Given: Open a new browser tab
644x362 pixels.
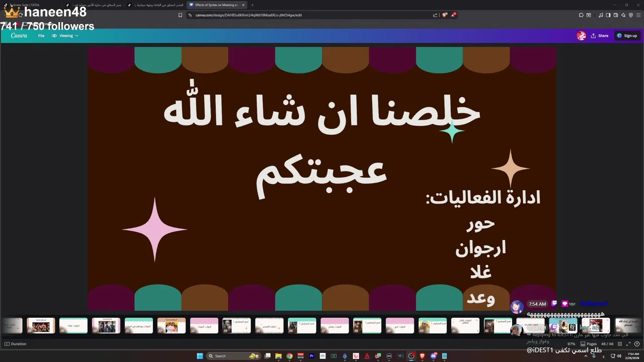Looking at the screenshot, I should [x=253, y=5].
